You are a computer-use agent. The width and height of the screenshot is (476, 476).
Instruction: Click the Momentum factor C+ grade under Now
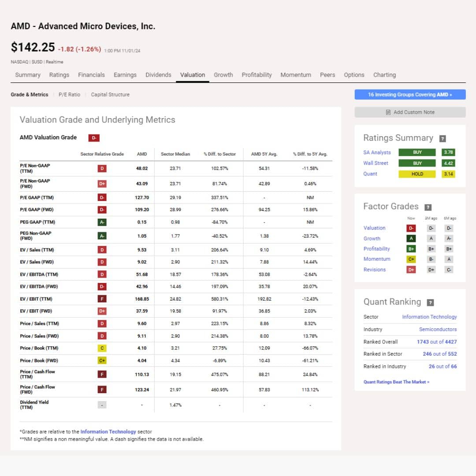[411, 259]
